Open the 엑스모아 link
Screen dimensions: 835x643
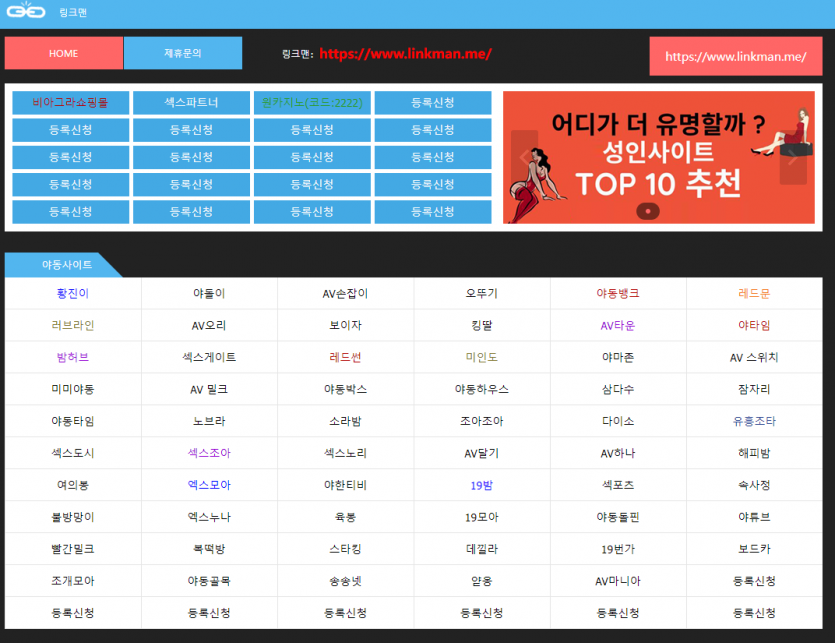(209, 485)
